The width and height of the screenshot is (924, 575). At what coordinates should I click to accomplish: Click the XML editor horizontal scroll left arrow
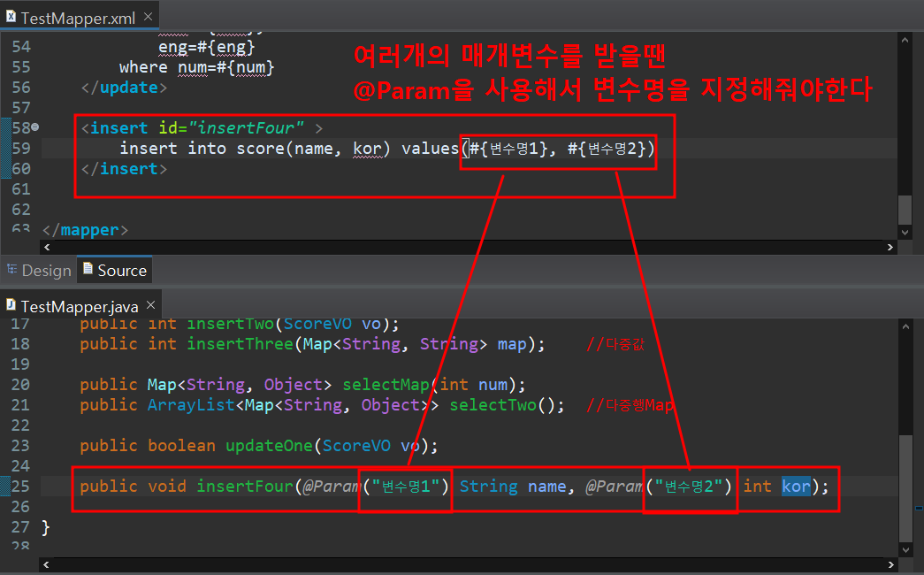point(47,247)
